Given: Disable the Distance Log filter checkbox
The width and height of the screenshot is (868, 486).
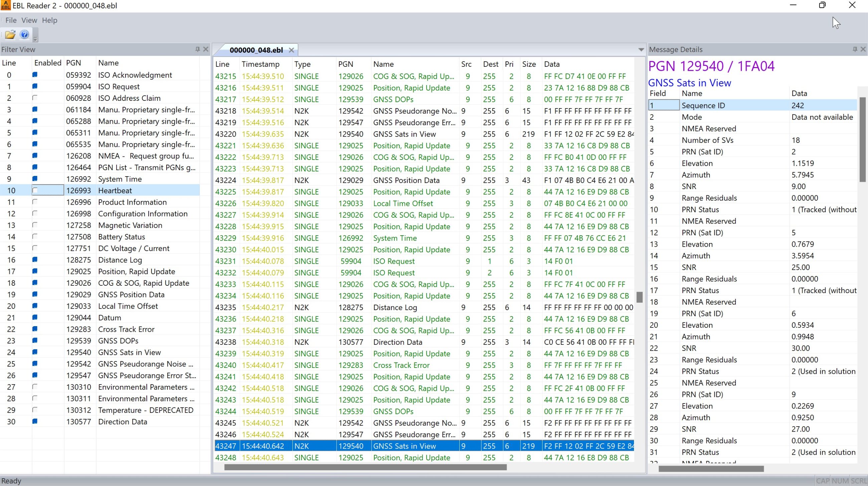Looking at the screenshot, I should click(x=35, y=260).
